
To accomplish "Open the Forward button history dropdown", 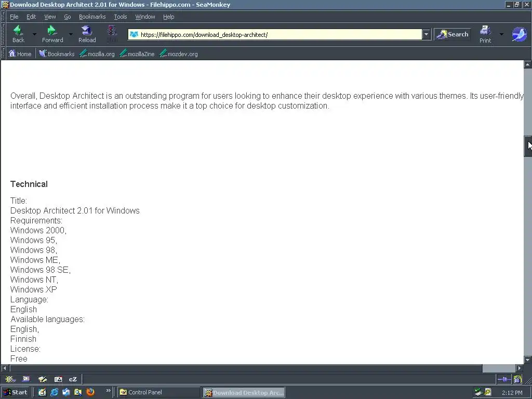I will click(71, 34).
